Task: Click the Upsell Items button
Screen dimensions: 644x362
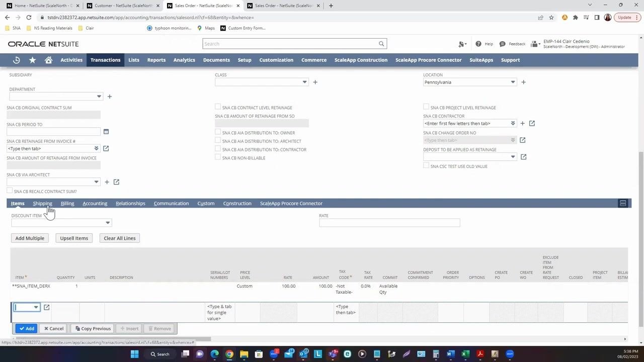Action: [x=74, y=238]
